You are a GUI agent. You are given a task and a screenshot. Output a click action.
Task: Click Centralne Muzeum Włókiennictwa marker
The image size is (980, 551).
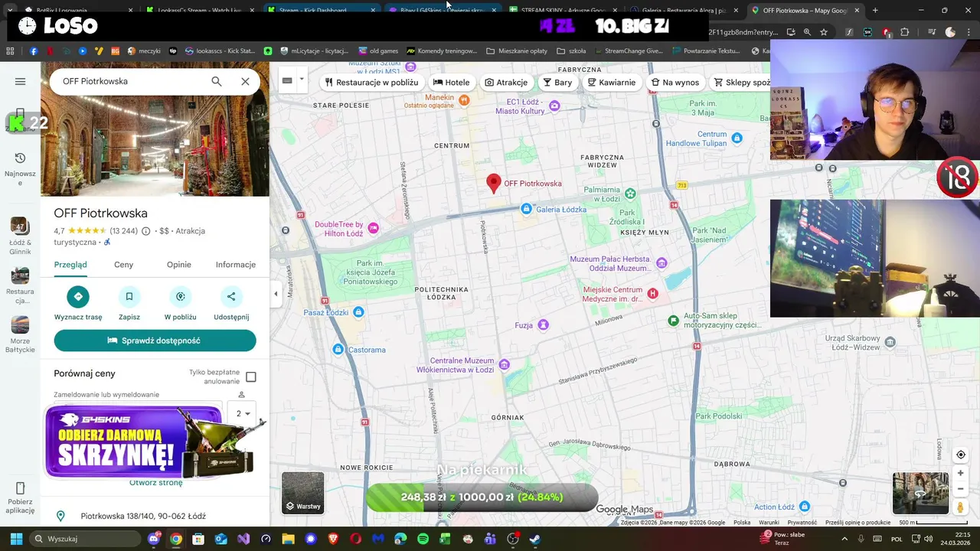[x=504, y=365]
